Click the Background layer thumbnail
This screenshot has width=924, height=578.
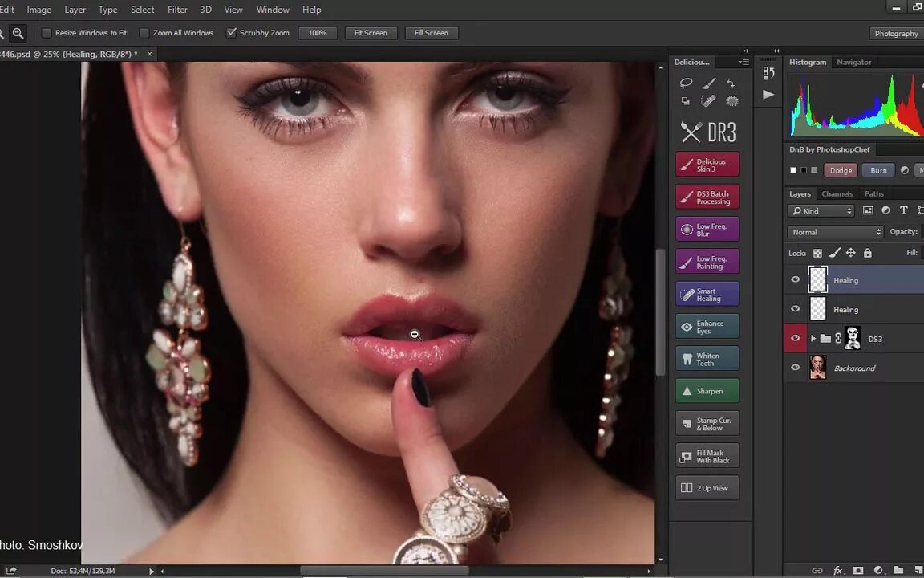[817, 368]
